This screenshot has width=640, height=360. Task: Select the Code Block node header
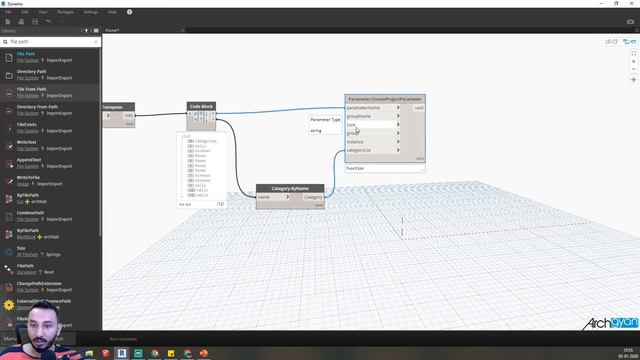pos(201,107)
